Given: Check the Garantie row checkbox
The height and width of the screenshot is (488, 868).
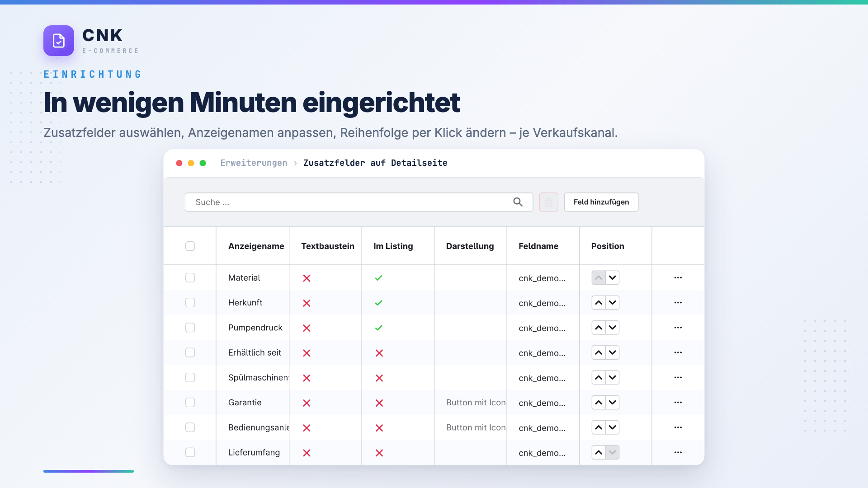Looking at the screenshot, I should point(190,402).
